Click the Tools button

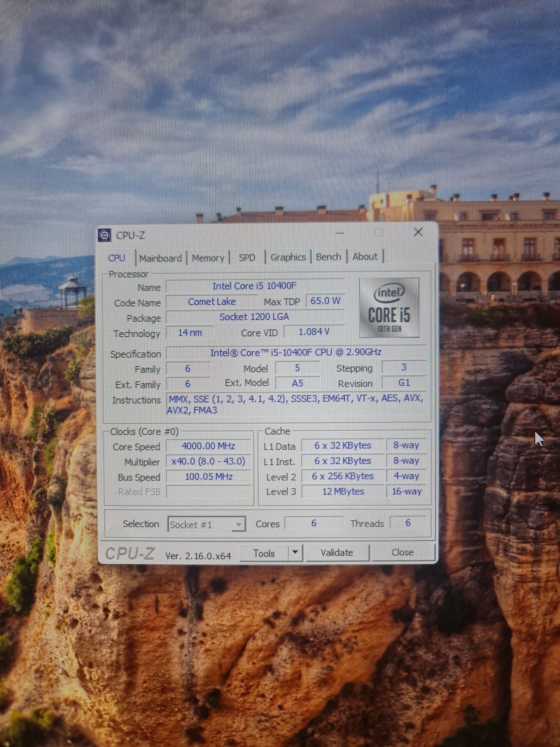[264, 553]
